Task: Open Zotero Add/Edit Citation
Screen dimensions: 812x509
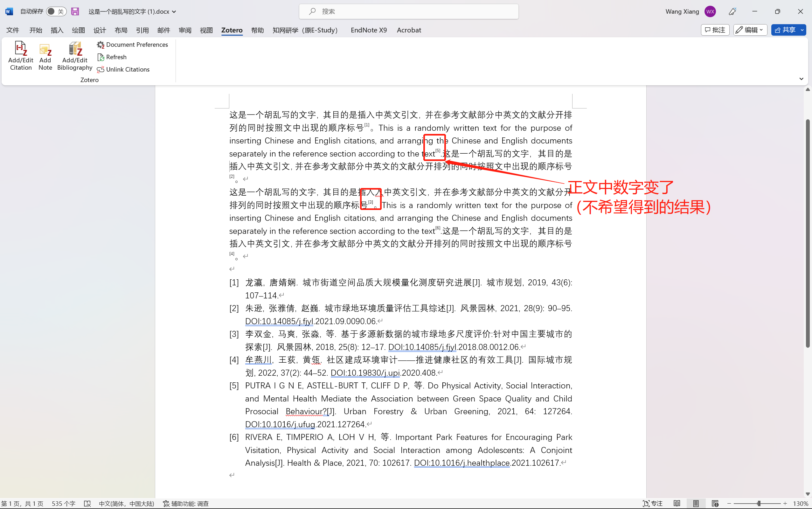Action: point(21,56)
